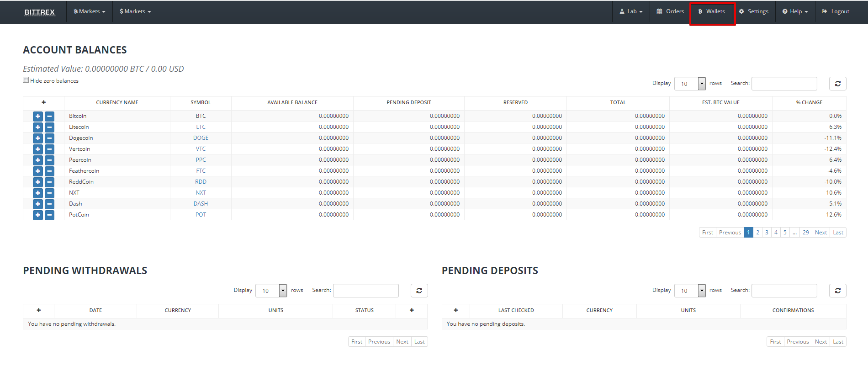Click the pending deposits search field
This screenshot has width=868, height=371.
(784, 291)
